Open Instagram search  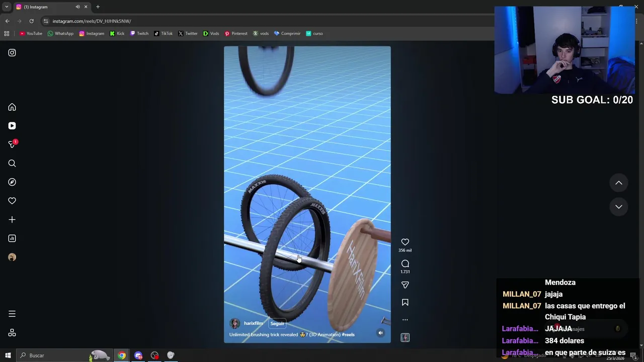tap(12, 163)
